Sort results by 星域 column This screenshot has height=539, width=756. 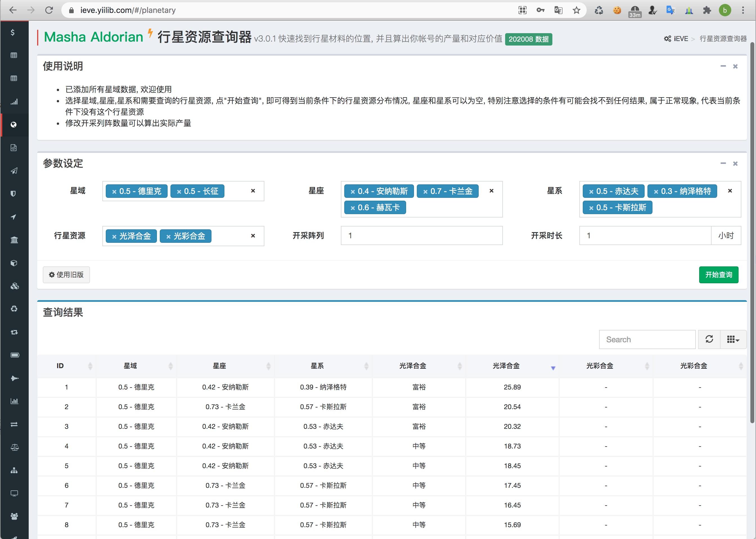[x=136, y=366]
